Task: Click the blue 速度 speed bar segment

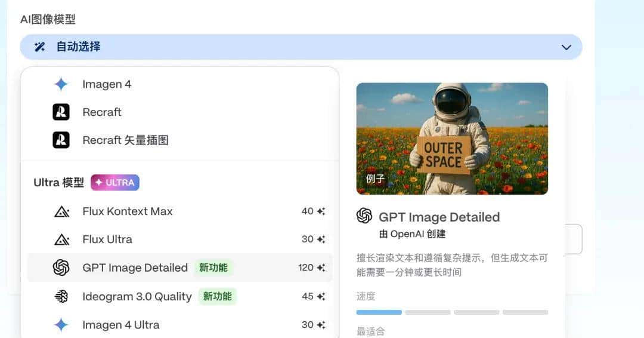Action: tap(379, 312)
